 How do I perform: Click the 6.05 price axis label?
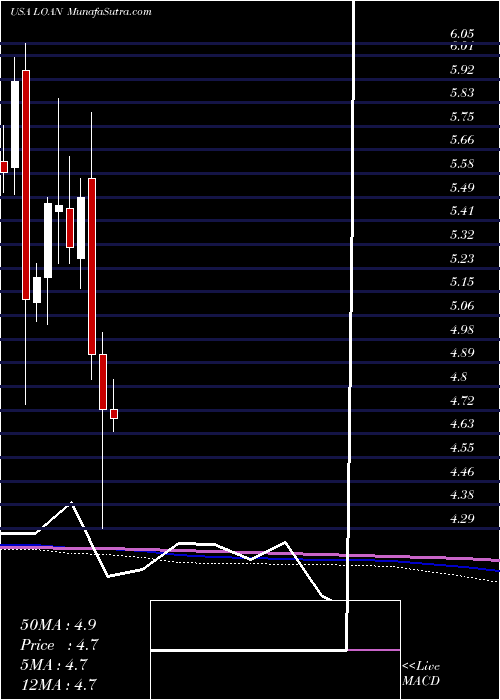coord(462,34)
